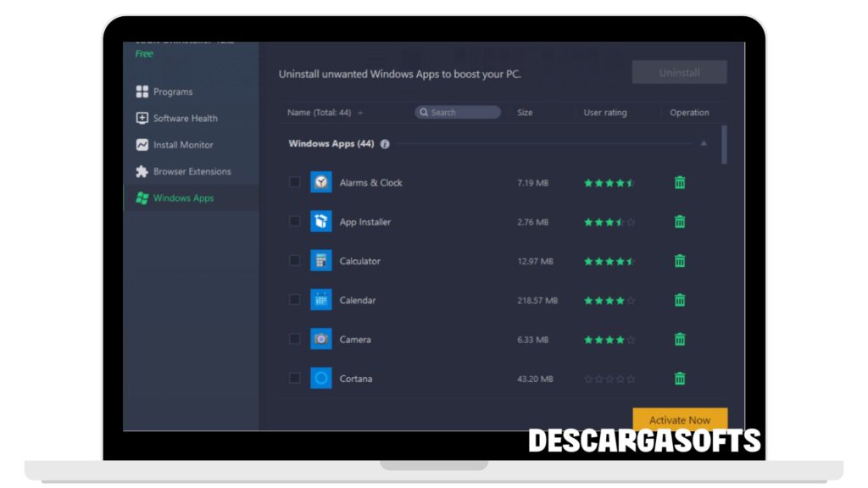Click the Operation column header
The image size is (868, 488).
coord(689,113)
